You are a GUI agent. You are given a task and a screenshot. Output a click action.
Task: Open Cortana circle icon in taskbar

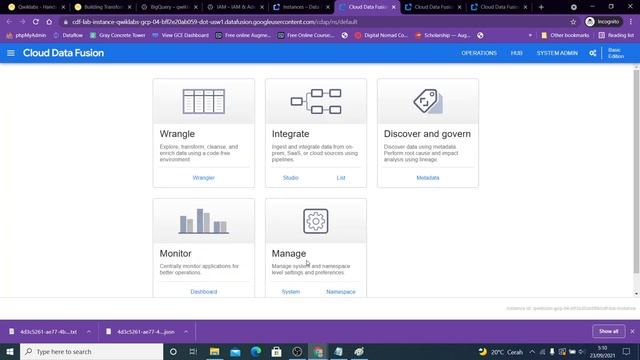pos(173,351)
